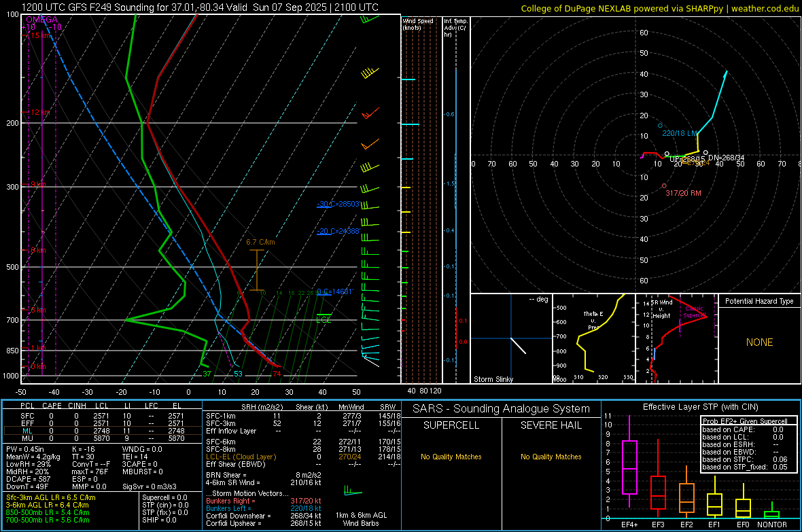Click the -20 C=24388' label
Viewport: 802px width, 532px height.
338,231
